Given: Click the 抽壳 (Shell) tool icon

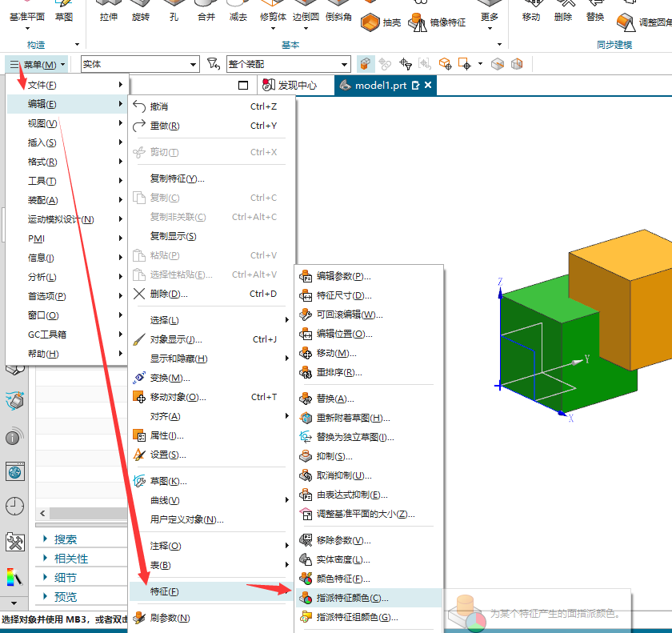Looking at the screenshot, I should click(370, 22).
